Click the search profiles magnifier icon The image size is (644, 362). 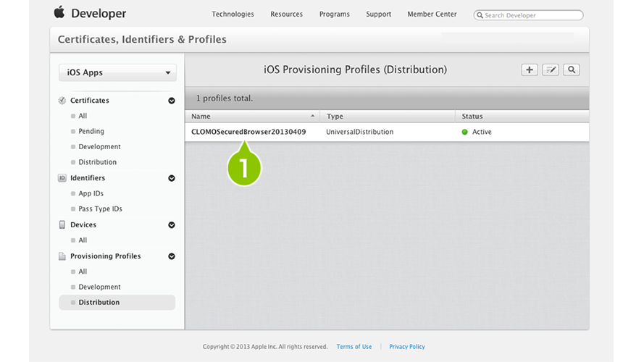572,70
